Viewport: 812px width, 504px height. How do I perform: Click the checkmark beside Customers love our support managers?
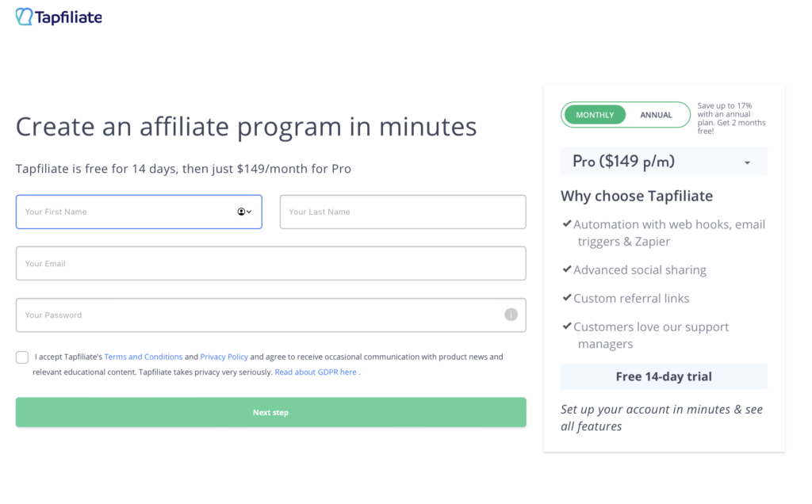coord(567,326)
